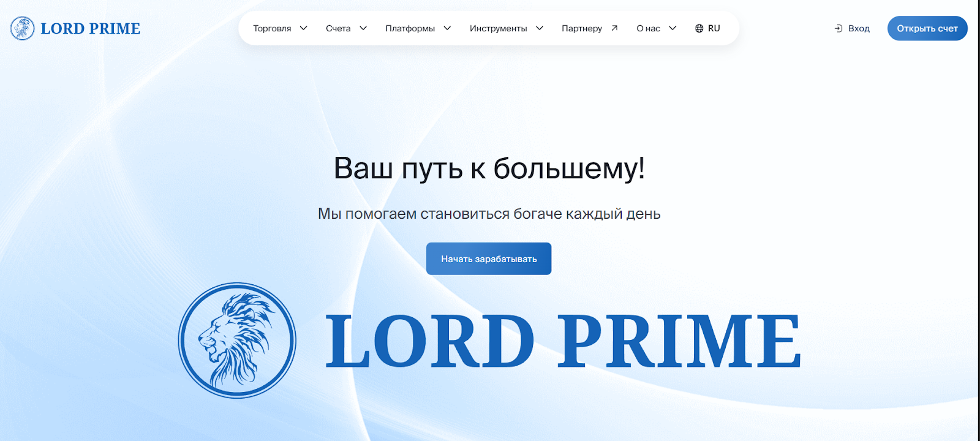
Task: Expand the Платформы dropdown chevron
Action: pos(447,28)
